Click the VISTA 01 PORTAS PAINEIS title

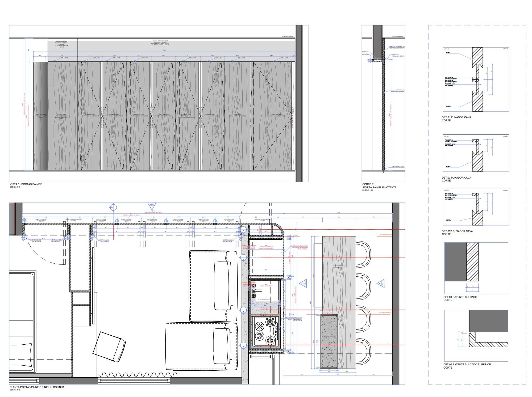26,184
